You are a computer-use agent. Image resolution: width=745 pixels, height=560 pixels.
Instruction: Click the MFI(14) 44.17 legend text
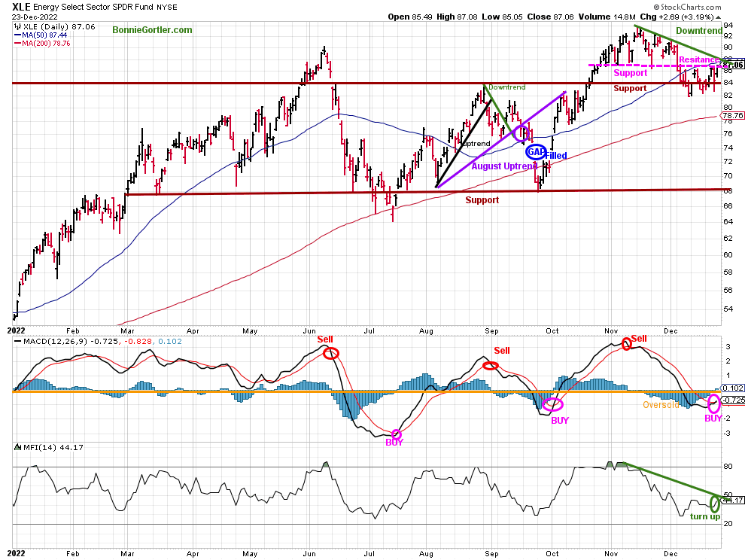pyautogui.click(x=53, y=447)
